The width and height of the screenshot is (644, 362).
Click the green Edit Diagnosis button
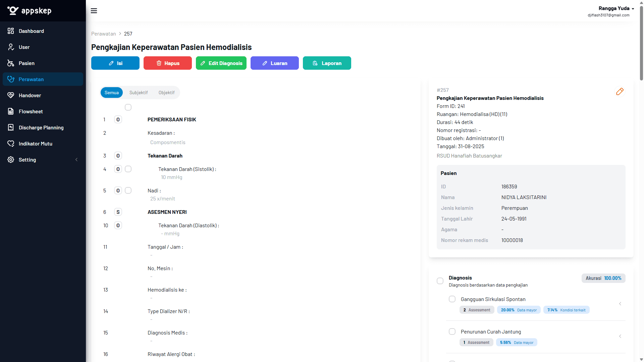pyautogui.click(x=221, y=63)
